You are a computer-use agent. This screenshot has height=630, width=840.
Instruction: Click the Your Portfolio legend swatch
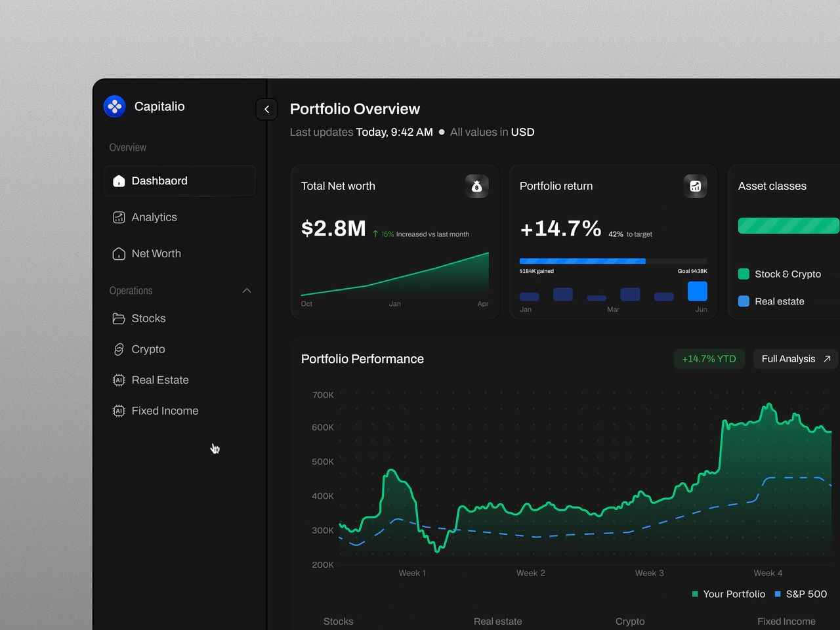click(x=695, y=594)
